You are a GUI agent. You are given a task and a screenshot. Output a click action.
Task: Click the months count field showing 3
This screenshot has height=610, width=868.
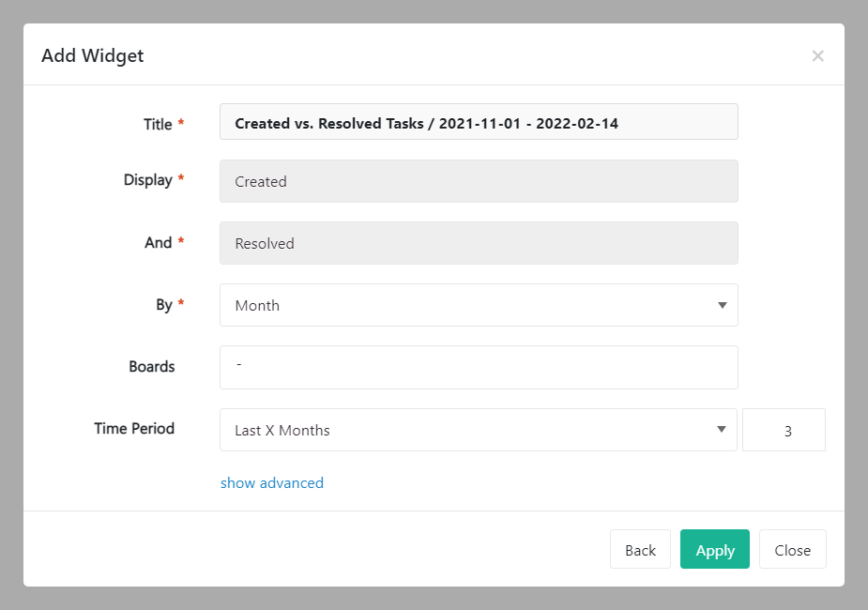click(x=784, y=430)
